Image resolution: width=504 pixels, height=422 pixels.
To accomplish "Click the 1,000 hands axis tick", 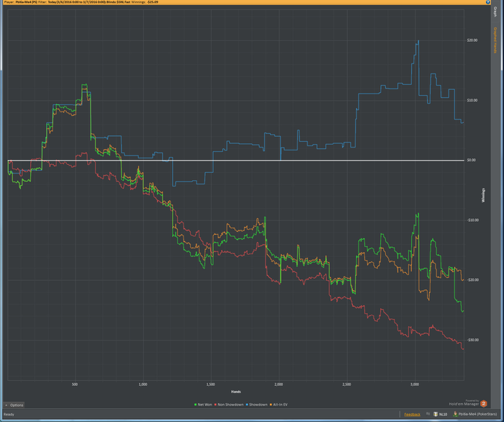I will click(143, 385).
